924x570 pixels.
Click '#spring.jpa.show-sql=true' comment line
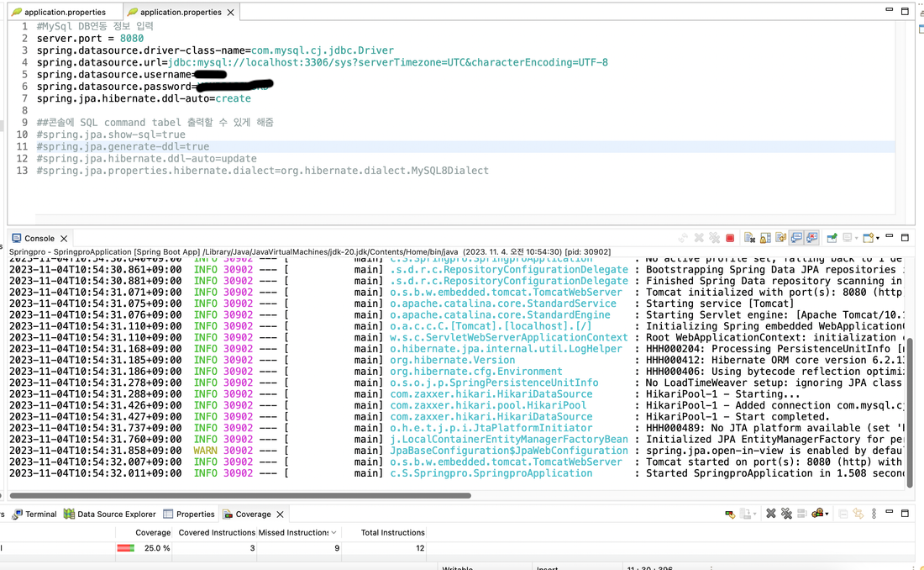(111, 135)
